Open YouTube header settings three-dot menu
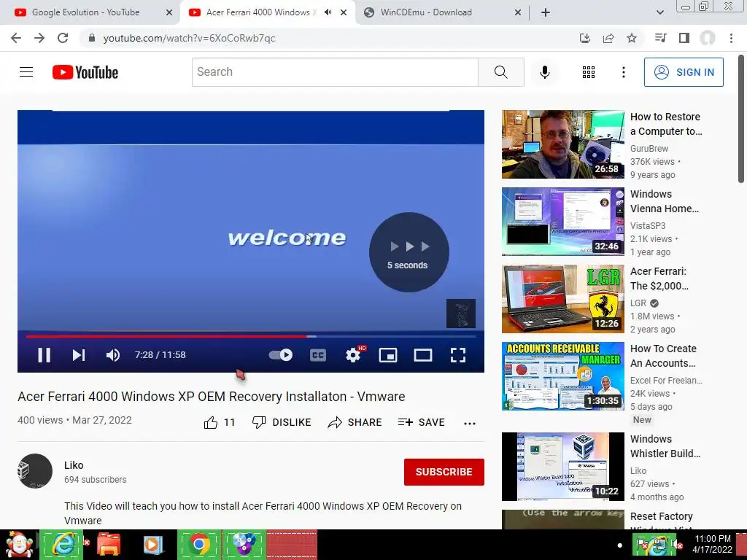The width and height of the screenshot is (747, 560). click(x=623, y=72)
